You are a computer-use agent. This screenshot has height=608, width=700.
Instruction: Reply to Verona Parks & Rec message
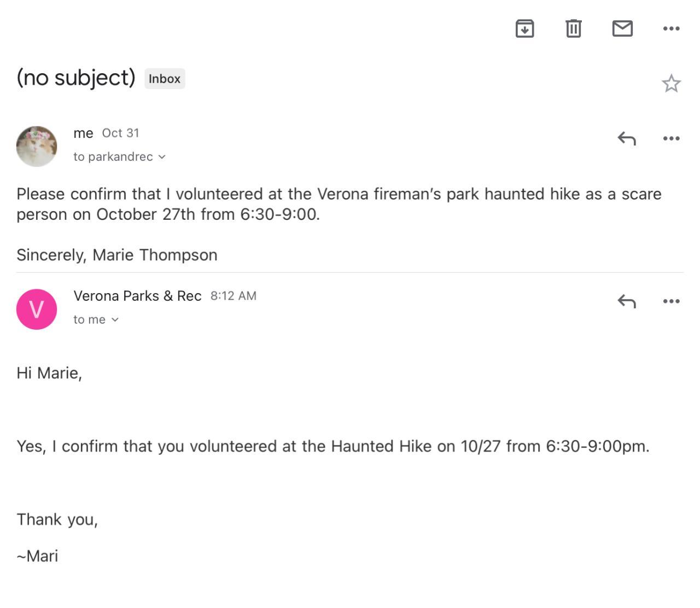pyautogui.click(x=627, y=301)
